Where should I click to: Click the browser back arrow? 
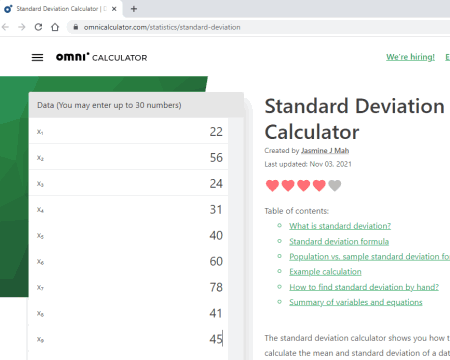click(5, 27)
